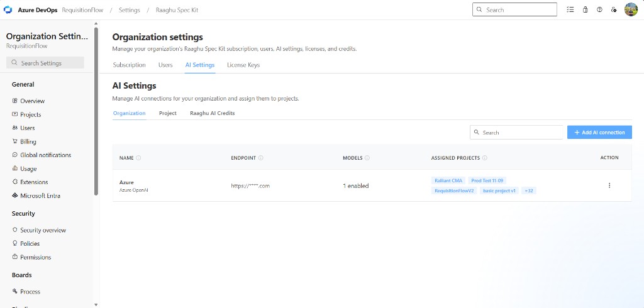The image size is (644, 308).
Task: Click the Azure DevOps logo icon
Action: (8, 10)
